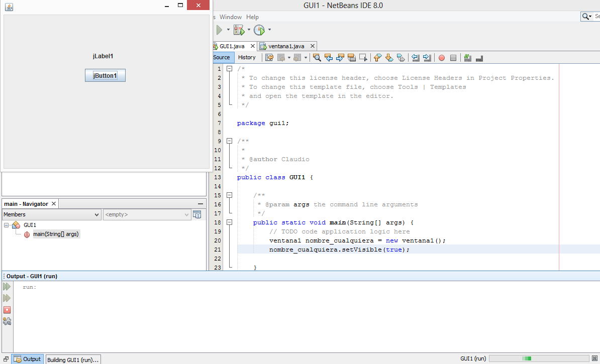Switch to the ventana1.java tab

[x=286, y=46]
